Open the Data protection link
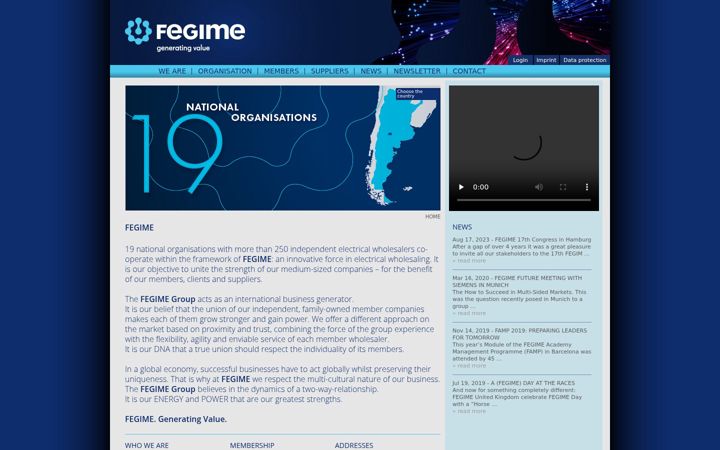The width and height of the screenshot is (720, 450). (585, 60)
